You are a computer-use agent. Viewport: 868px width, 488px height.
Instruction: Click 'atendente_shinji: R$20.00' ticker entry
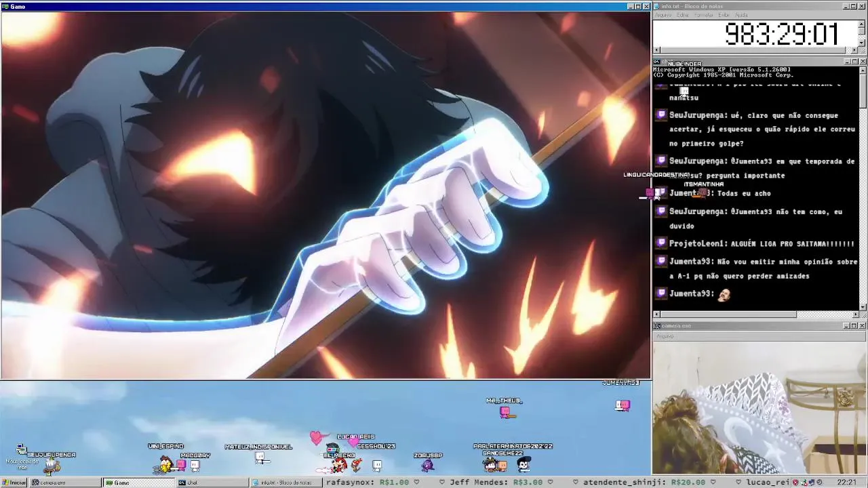[x=644, y=483]
